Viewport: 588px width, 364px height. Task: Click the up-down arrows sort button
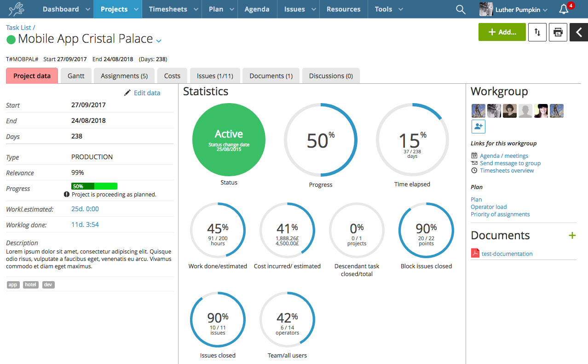(x=537, y=32)
